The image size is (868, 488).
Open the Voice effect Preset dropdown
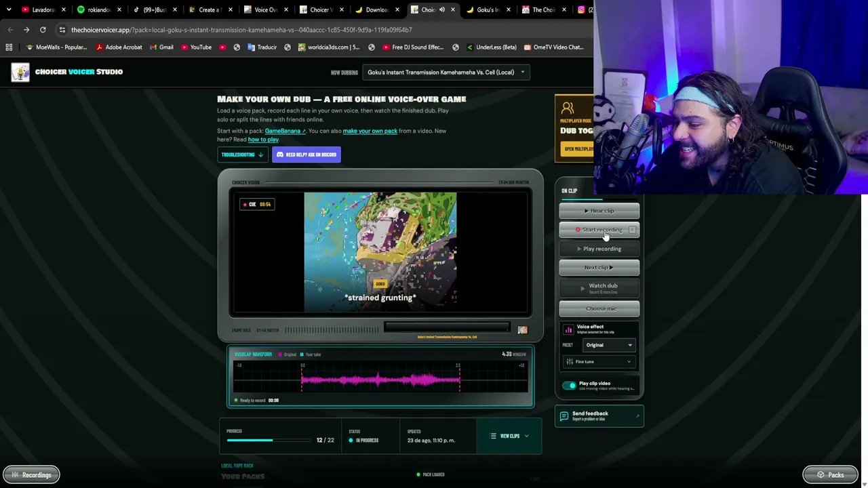tap(609, 345)
